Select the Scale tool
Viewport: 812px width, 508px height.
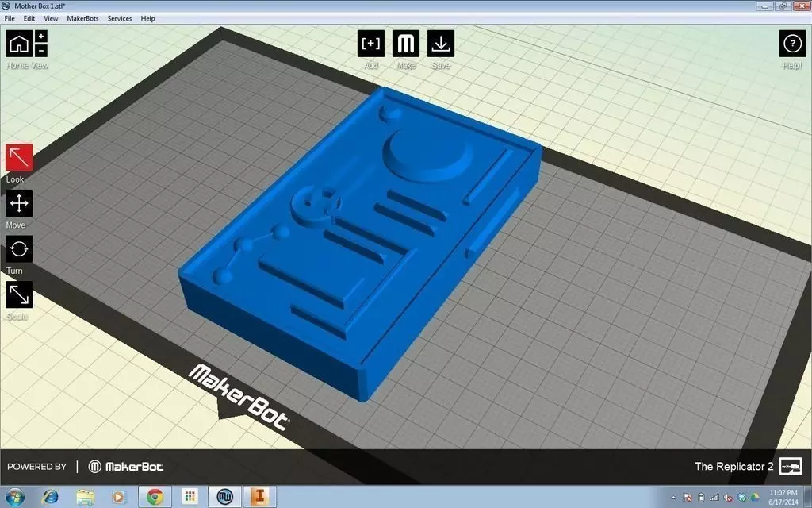tap(19, 294)
